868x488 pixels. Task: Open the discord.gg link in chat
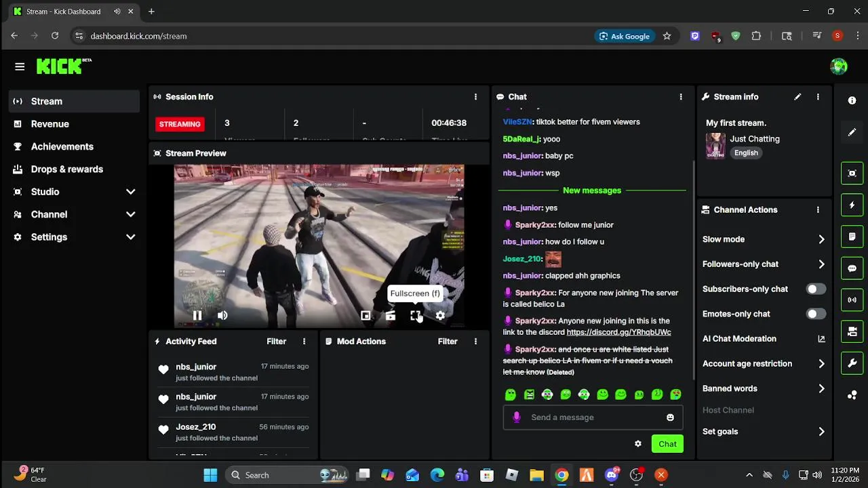click(618, 332)
